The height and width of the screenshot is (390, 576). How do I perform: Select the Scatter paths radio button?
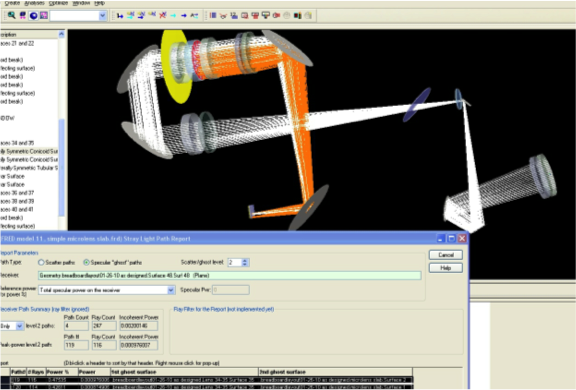click(x=41, y=262)
